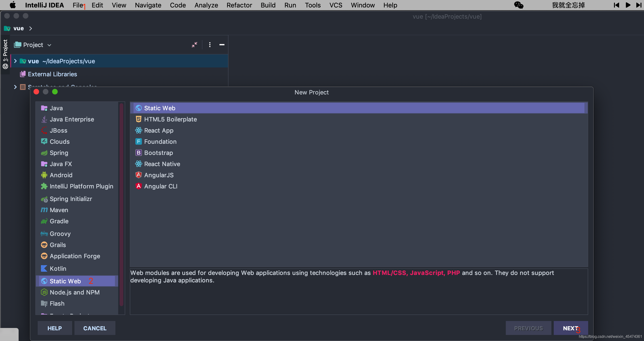Click the Node.js and NPM category

click(75, 292)
